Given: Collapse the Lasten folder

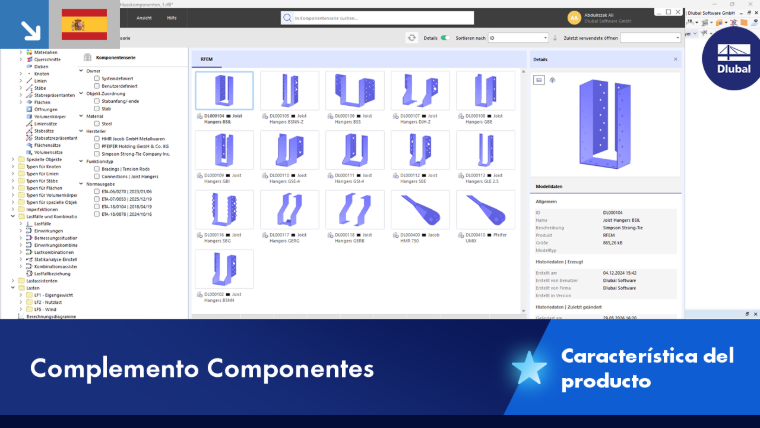Looking at the screenshot, I should click(13, 288).
